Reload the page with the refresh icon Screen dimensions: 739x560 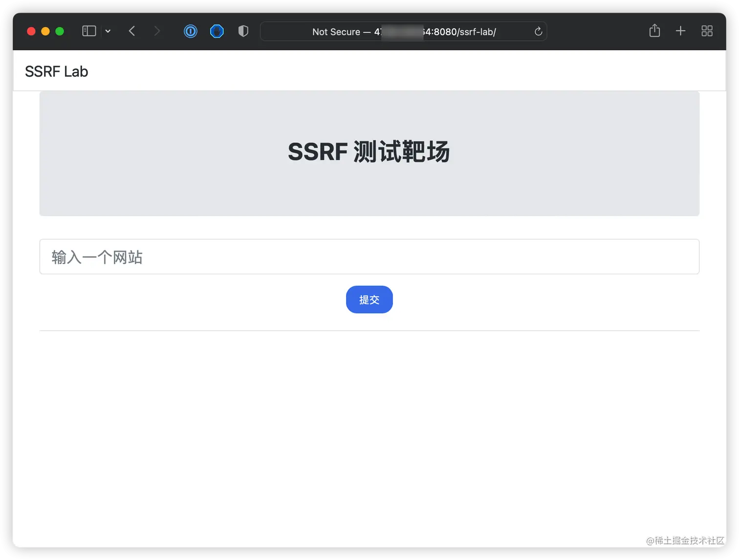[x=538, y=31]
